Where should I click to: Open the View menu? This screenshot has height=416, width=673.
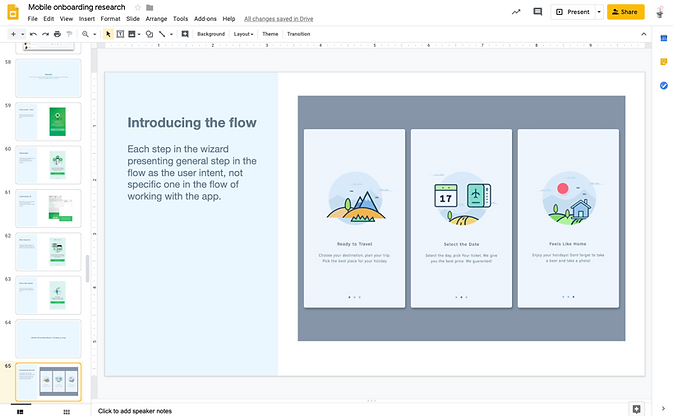[x=66, y=19]
